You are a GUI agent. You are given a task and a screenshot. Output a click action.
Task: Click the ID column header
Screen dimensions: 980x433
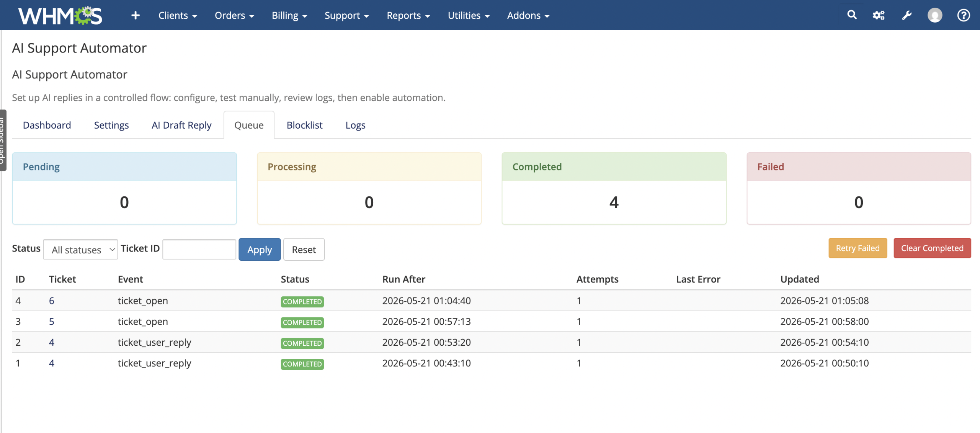coord(20,279)
